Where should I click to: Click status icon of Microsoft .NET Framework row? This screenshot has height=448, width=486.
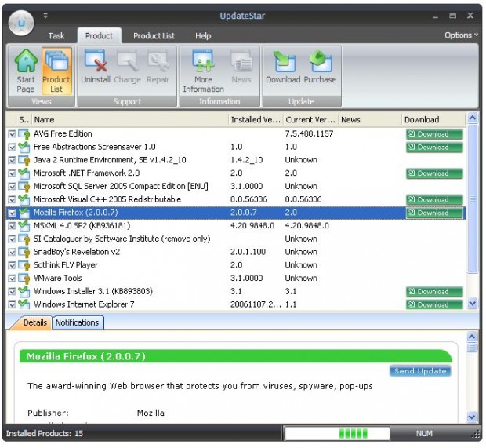pos(24,173)
